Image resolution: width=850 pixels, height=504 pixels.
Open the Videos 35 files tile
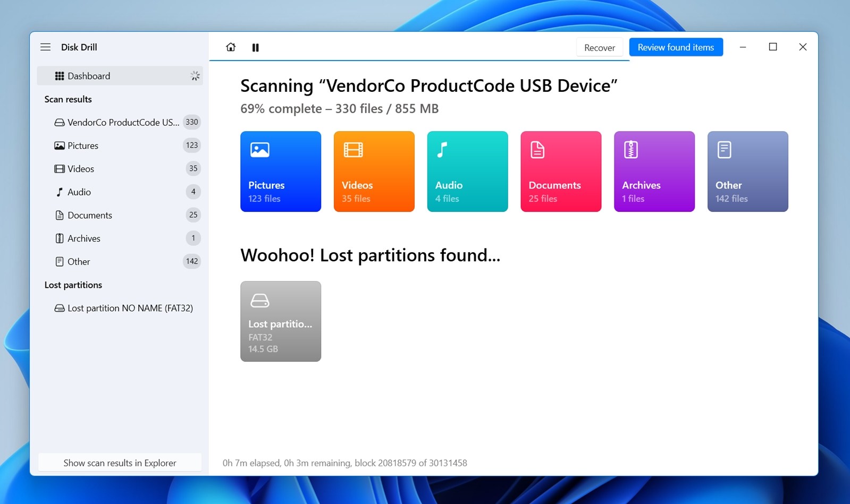click(x=374, y=172)
